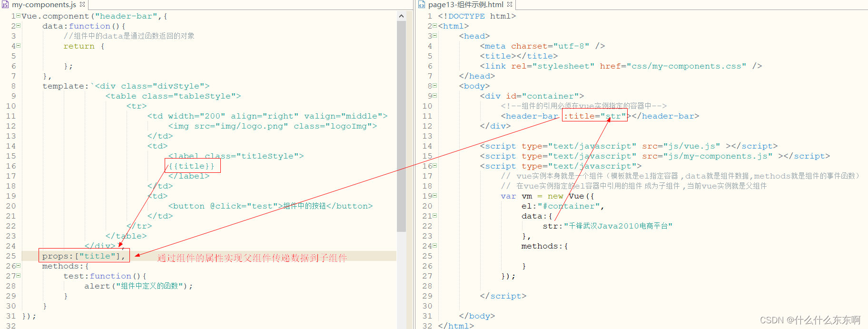Click the scroll-up arrow of the left editor
The image size is (868, 329).
point(401,16)
